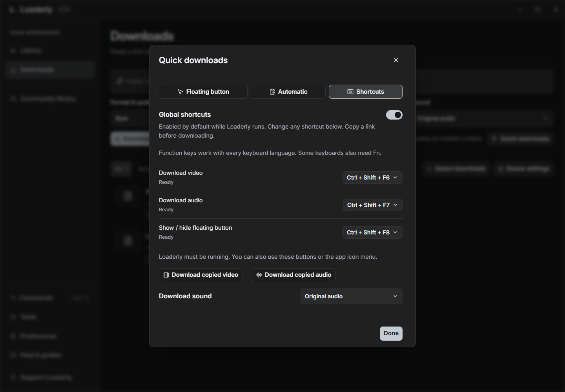Image resolution: width=565 pixels, height=392 pixels.
Task: Toggle the Global shortcuts switch off
Action: coord(394,115)
